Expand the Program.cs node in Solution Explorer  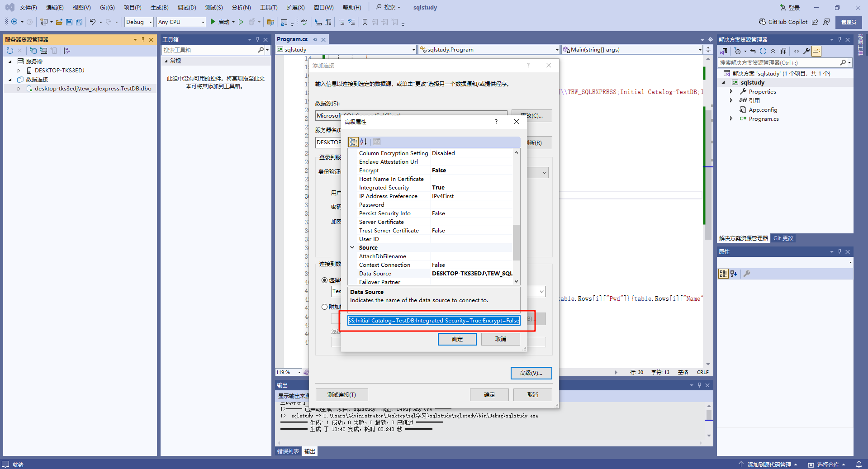point(731,118)
